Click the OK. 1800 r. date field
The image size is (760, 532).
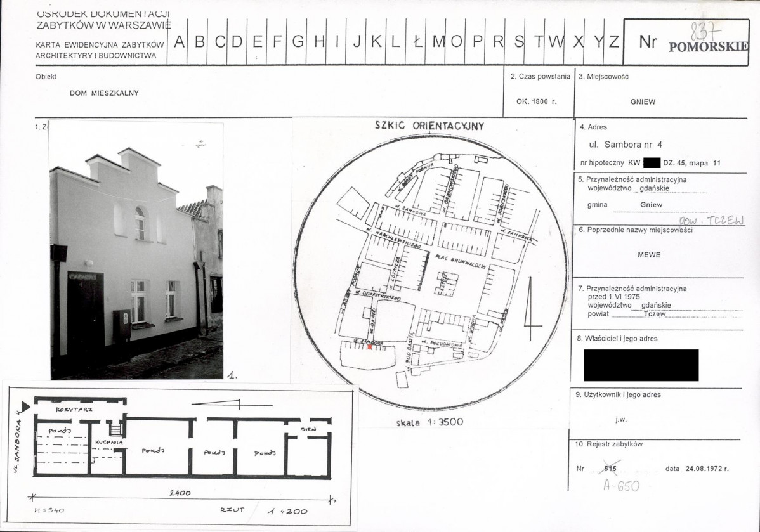[x=536, y=101]
